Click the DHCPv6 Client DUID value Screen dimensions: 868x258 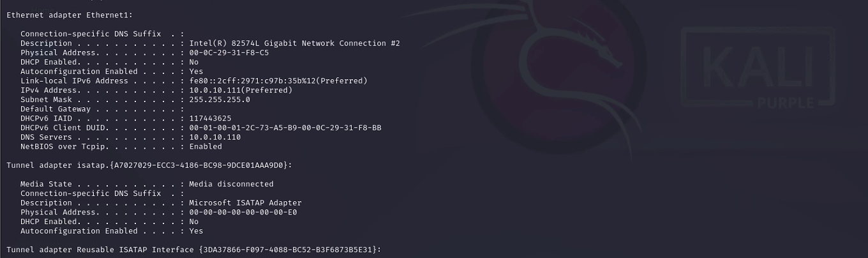click(285, 128)
